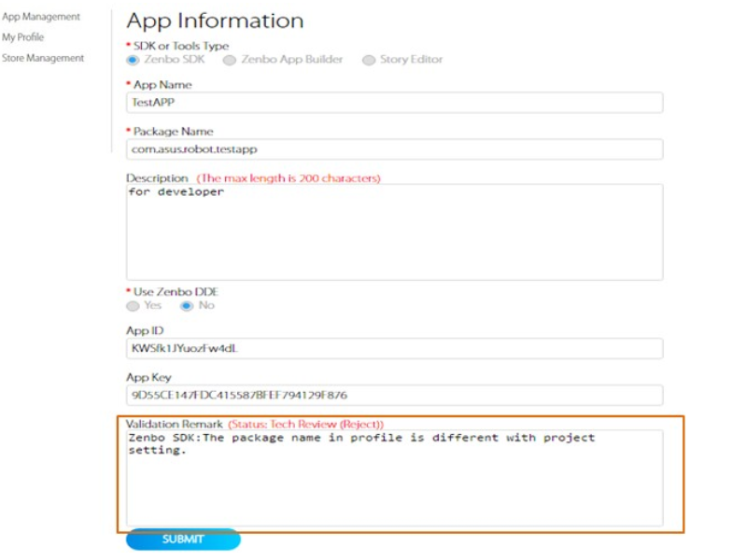Click inside the Validation Remark text box
The width and height of the screenshot is (732, 560).
click(x=394, y=478)
